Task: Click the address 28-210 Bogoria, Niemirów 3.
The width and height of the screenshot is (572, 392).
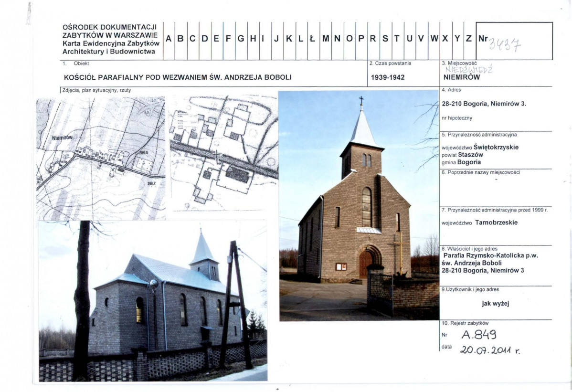Action: pos(484,105)
